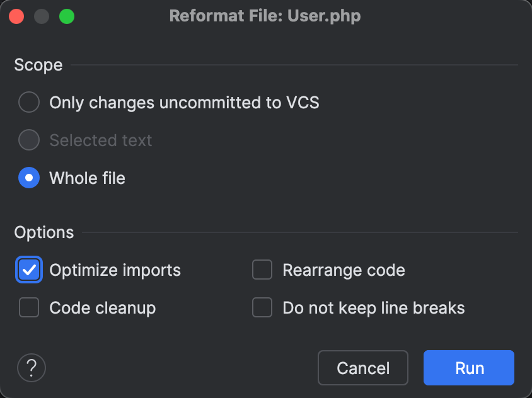The image size is (532, 398).
Task: Click the Scope section label
Action: tap(38, 65)
